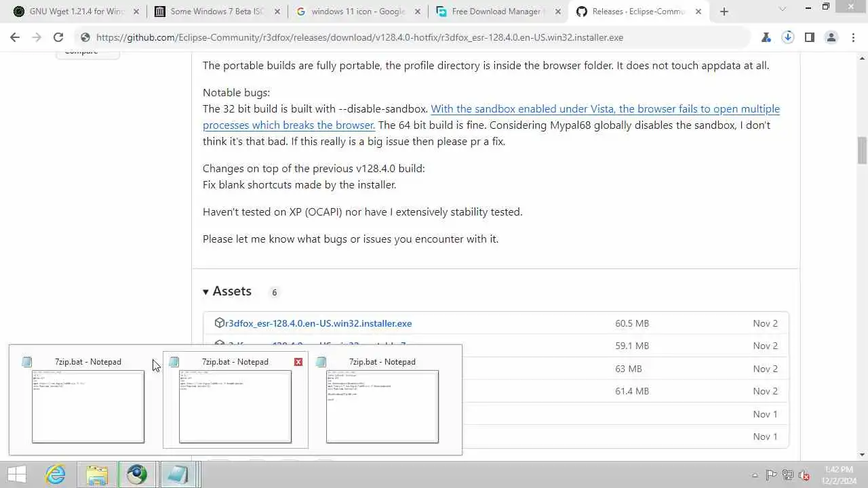Close the Releases Eclipse-Community tab
The image size is (868, 488).
[699, 12]
